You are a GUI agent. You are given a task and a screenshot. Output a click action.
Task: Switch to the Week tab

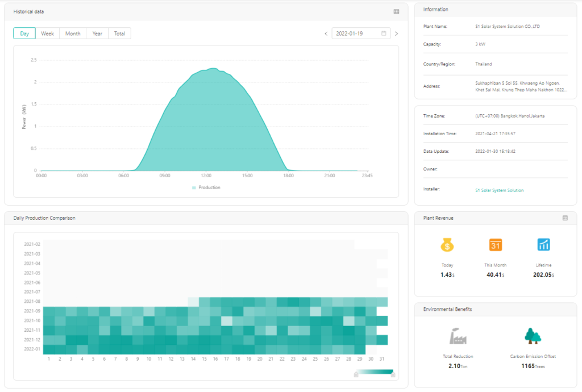point(48,33)
